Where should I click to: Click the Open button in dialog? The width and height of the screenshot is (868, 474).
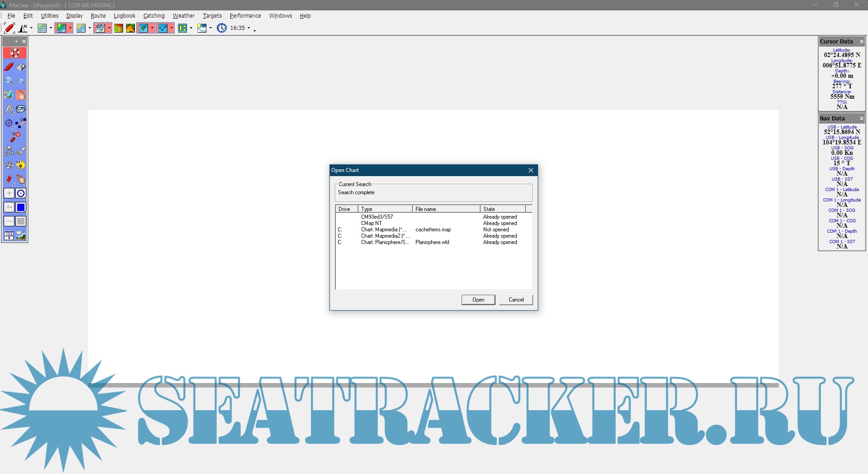[x=478, y=300]
